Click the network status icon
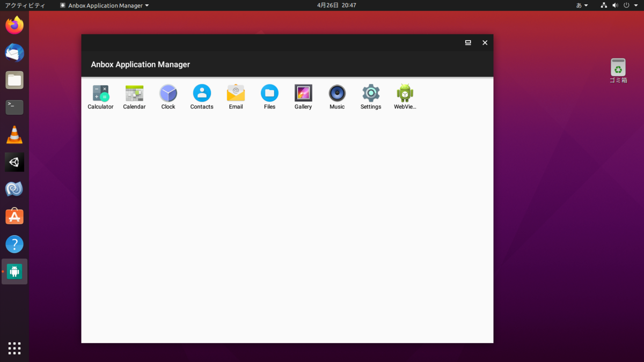This screenshot has width=644, height=362. point(604,5)
